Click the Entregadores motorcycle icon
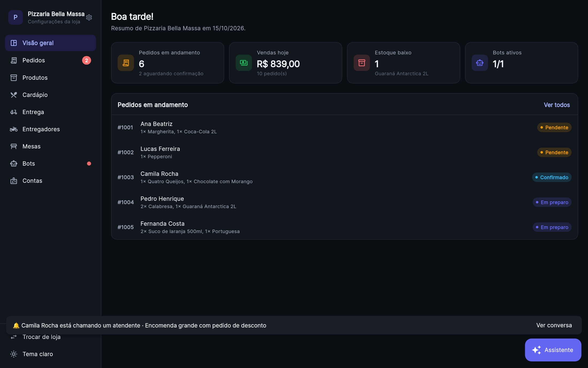This screenshot has width=588, height=368. (x=14, y=129)
